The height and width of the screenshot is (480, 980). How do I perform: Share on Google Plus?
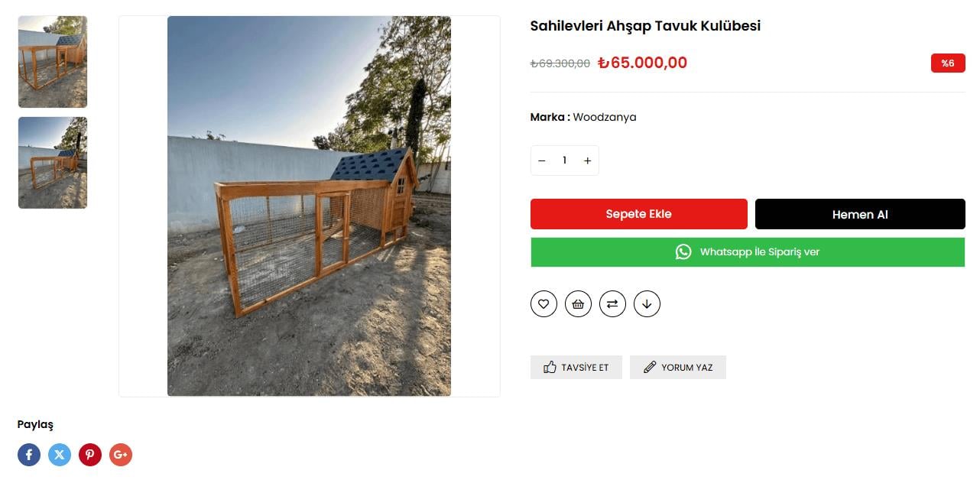point(121,455)
